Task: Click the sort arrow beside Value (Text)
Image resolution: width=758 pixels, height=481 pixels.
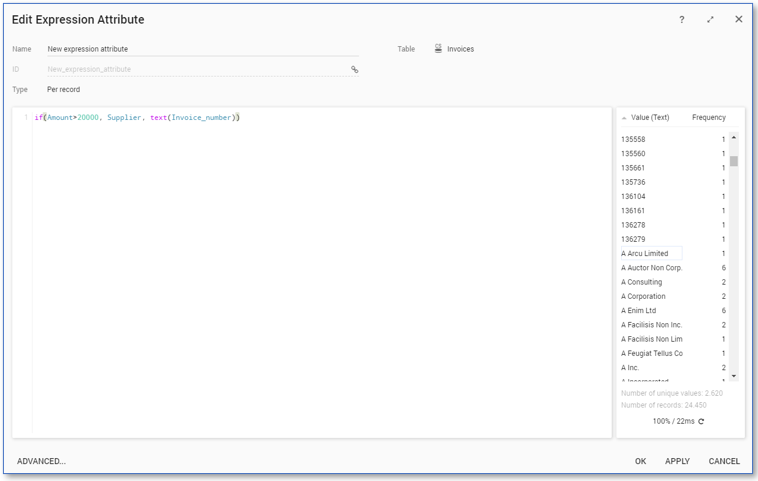Action: pos(624,118)
